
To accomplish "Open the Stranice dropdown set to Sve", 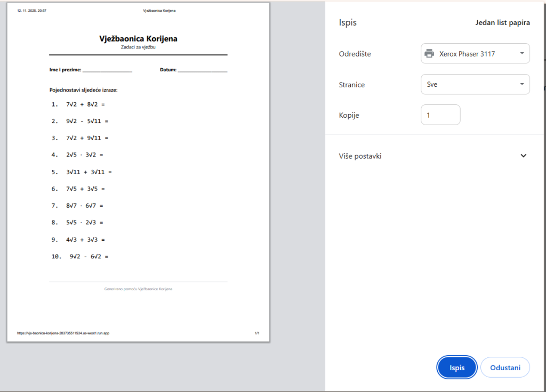I will pyautogui.click(x=475, y=84).
